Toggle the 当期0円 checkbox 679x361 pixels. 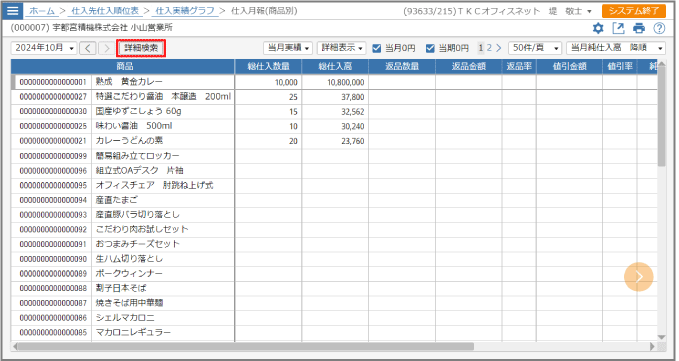tap(430, 48)
